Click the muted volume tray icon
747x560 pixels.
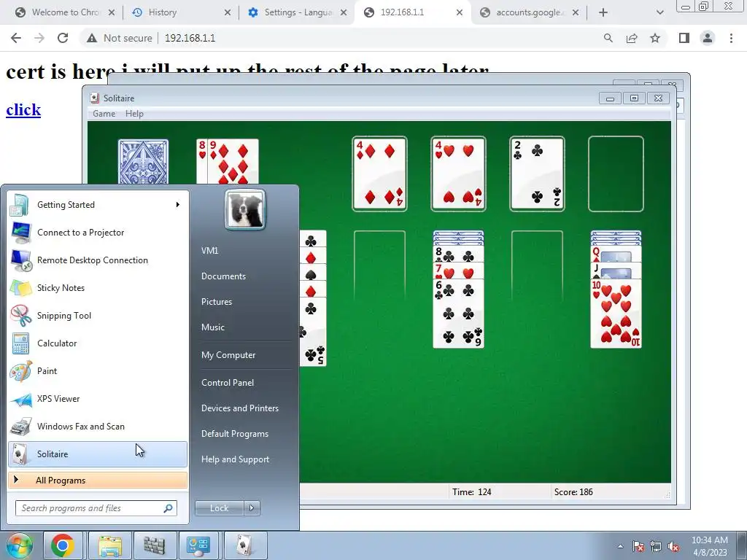[673, 546]
